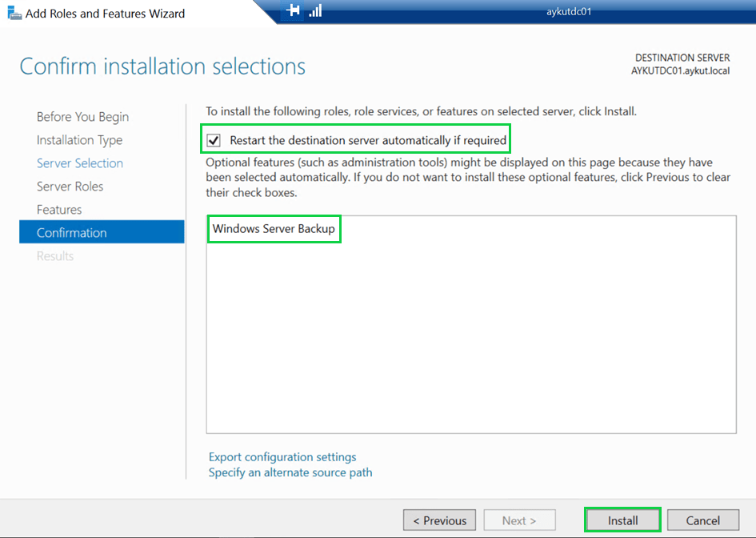Open the Installation Type step

(79, 140)
